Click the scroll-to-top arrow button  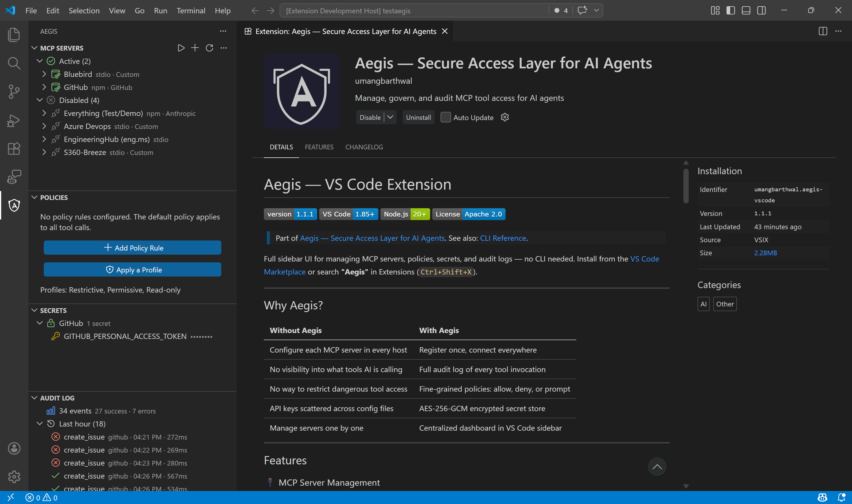(657, 467)
